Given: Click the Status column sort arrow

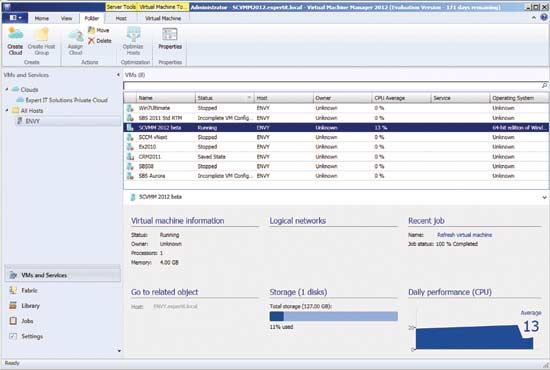Looking at the screenshot, I should pos(249,98).
